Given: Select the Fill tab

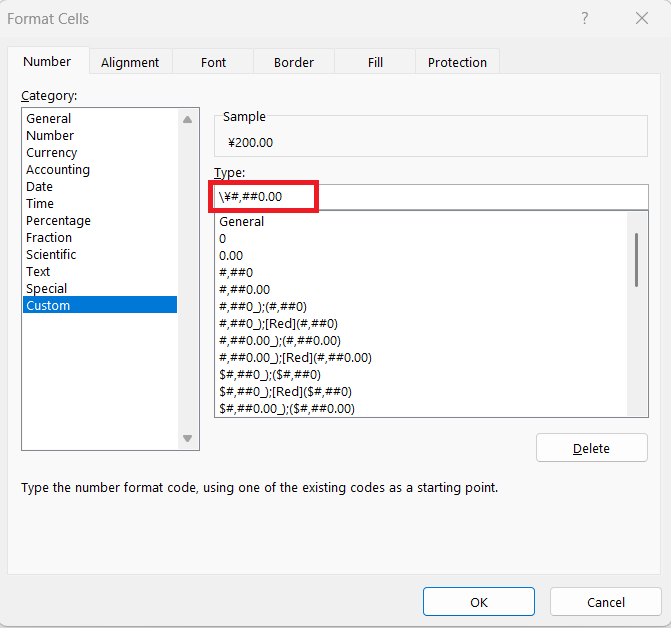Looking at the screenshot, I should coord(375,62).
